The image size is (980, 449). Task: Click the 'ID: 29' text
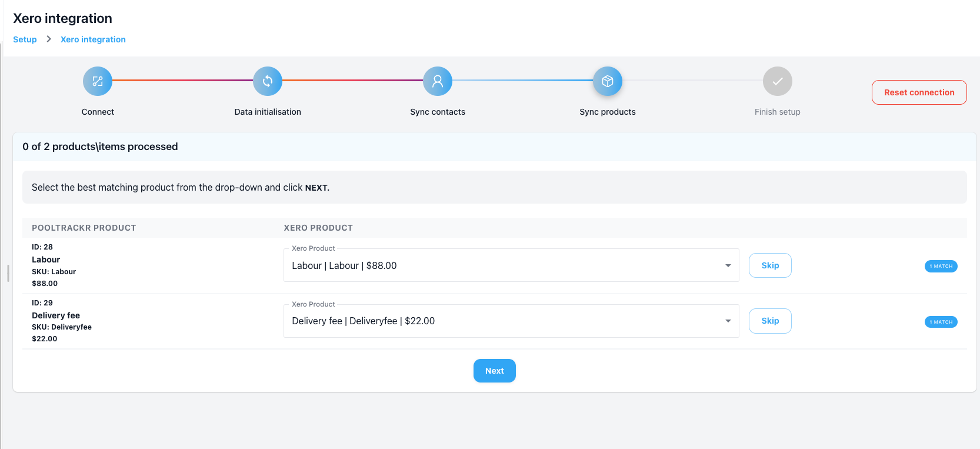tap(42, 303)
